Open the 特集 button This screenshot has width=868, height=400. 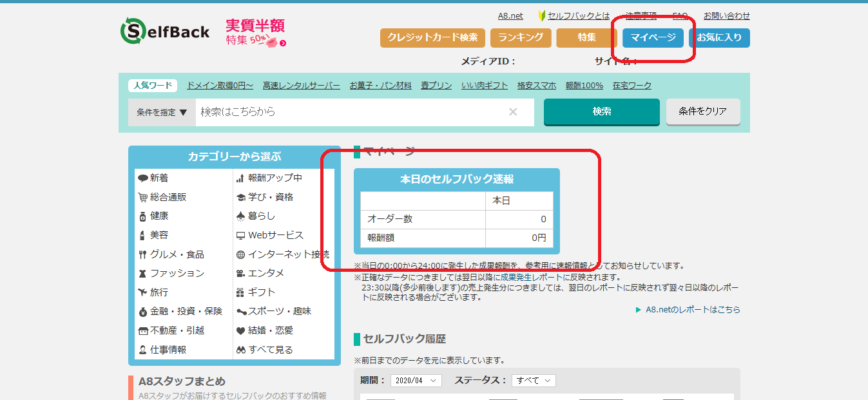pyautogui.click(x=587, y=38)
